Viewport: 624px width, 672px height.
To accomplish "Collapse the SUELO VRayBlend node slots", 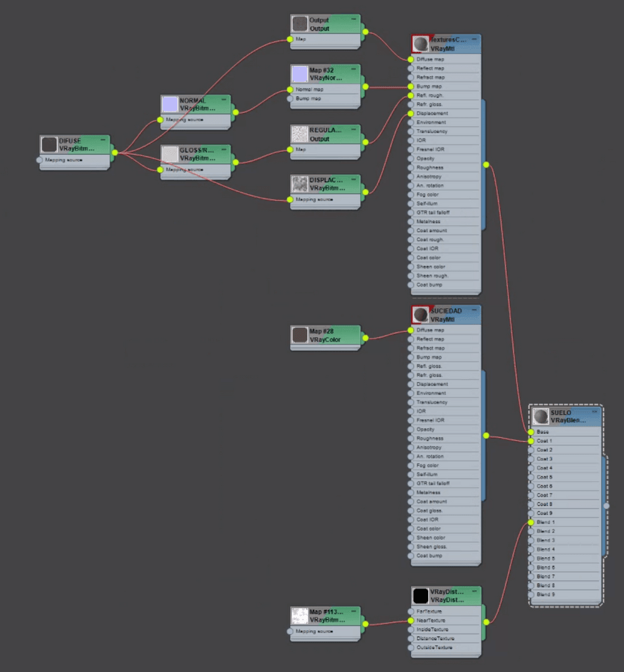I will 595,411.
